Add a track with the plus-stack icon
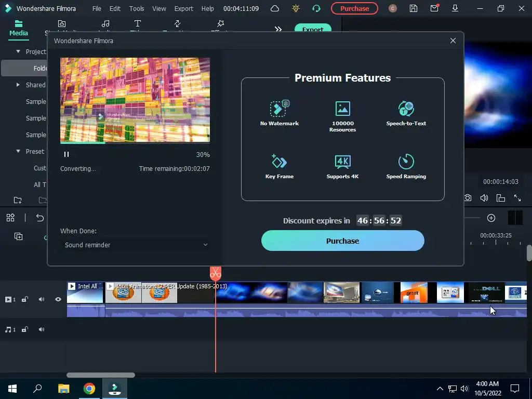The width and height of the screenshot is (532, 399). click(18, 236)
